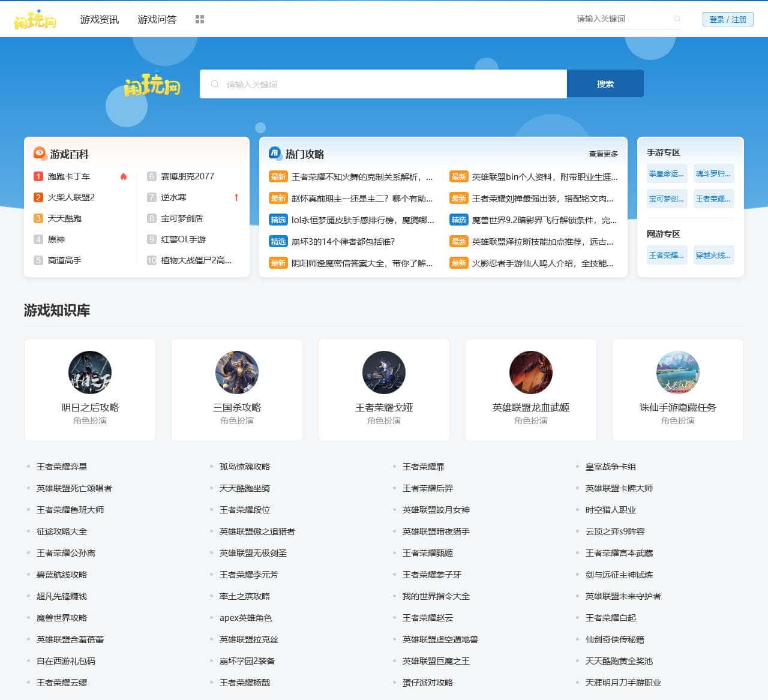This screenshot has width=768, height=700.
Task: Open the 诛仙手游隐藏任务 game thumbnail
Action: click(678, 372)
